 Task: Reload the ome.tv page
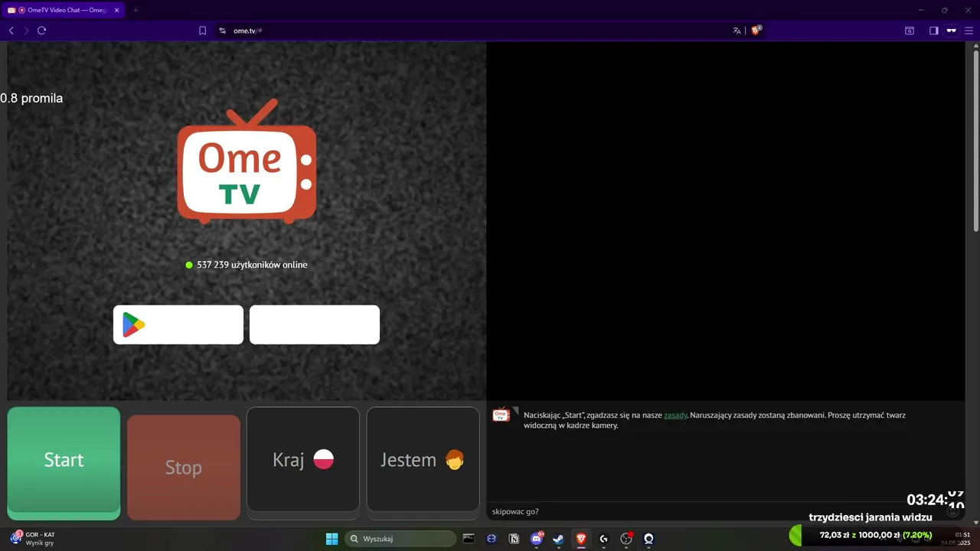42,31
